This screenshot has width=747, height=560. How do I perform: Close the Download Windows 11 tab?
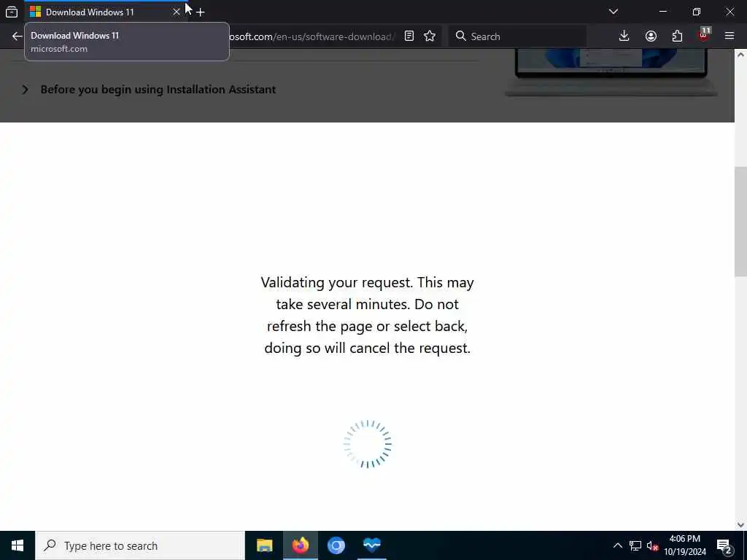coord(177,12)
